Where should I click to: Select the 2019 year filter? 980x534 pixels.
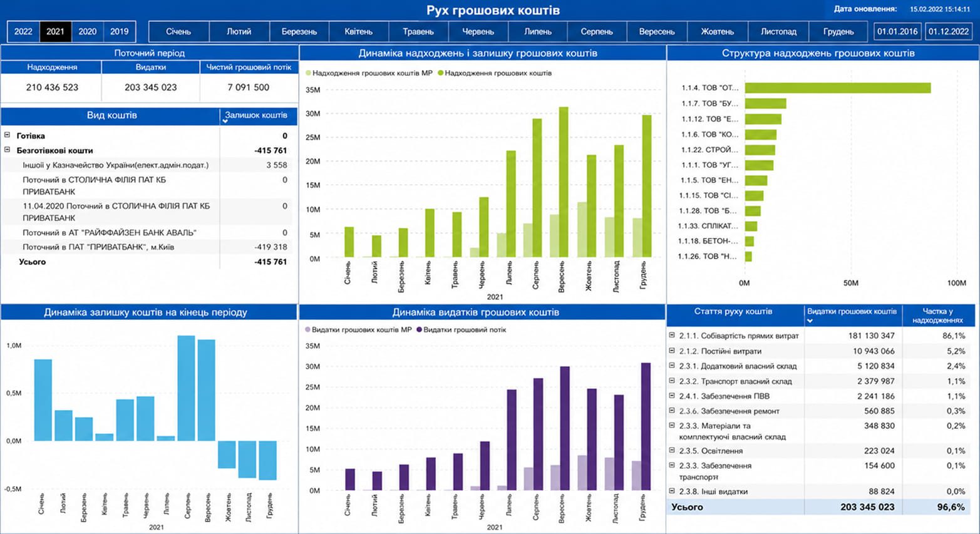coord(119,31)
